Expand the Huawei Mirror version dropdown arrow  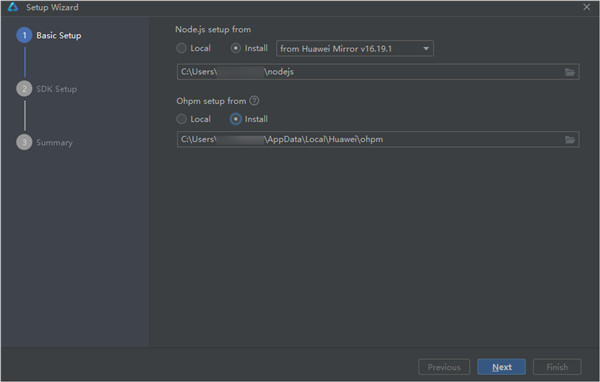click(x=426, y=49)
